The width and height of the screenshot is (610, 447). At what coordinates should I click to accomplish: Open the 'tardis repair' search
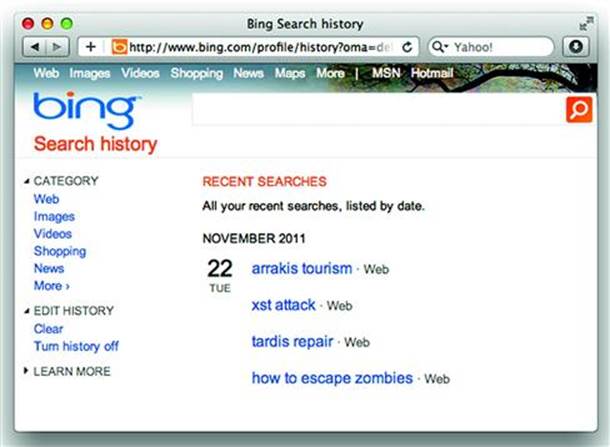292,342
